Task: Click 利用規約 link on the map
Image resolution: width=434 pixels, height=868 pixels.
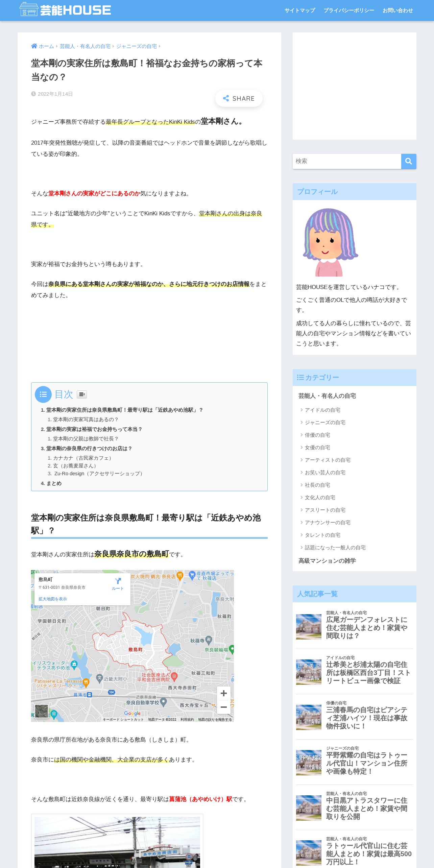Action: coord(187,720)
